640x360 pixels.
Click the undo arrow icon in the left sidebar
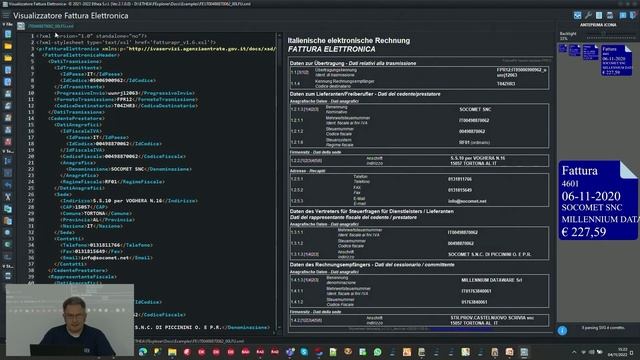click(x=8, y=185)
